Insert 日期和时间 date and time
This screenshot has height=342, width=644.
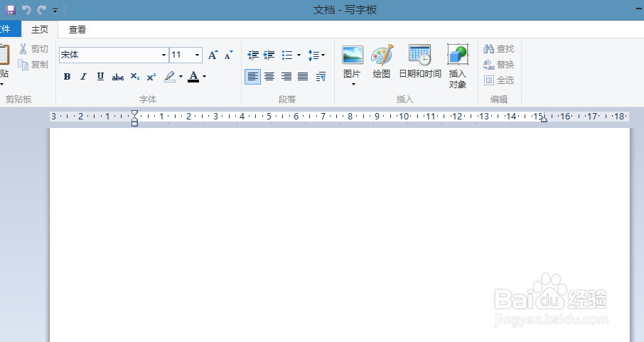tap(420, 61)
